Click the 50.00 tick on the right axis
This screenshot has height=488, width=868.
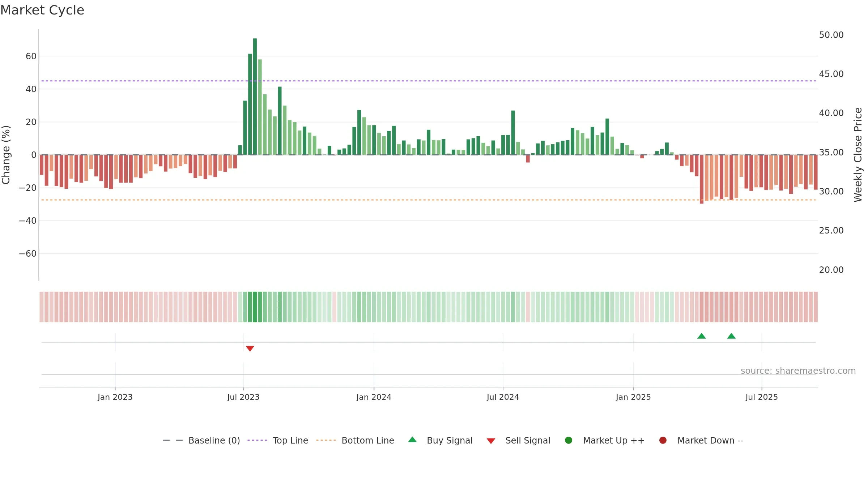coord(831,35)
